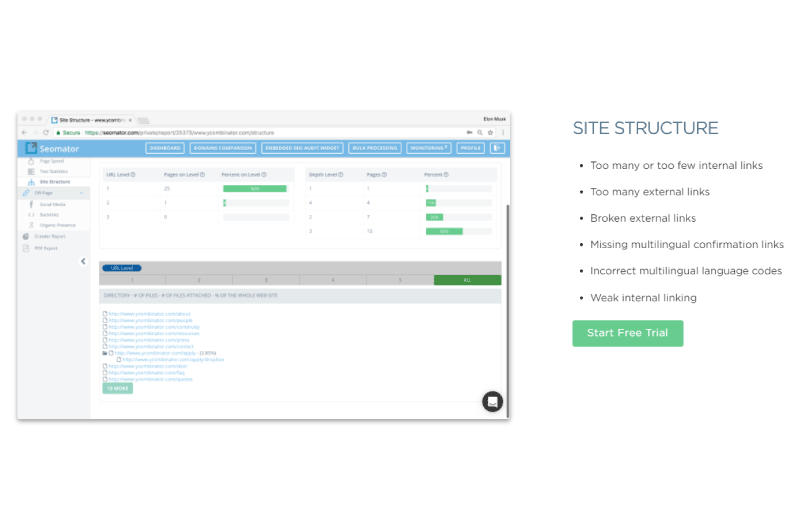Open the Monitoring nav item
Viewport: 800px width, 530px height.
click(429, 148)
